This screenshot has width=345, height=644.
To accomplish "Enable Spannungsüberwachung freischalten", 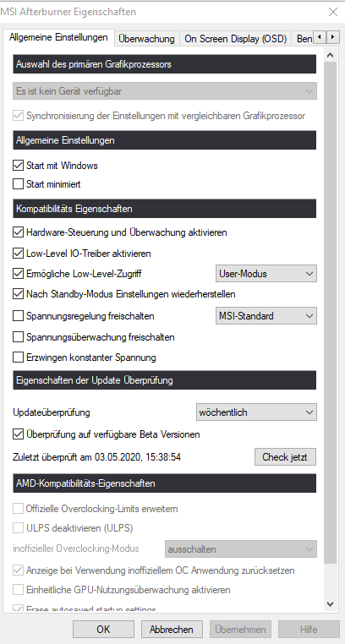I will coord(18,337).
